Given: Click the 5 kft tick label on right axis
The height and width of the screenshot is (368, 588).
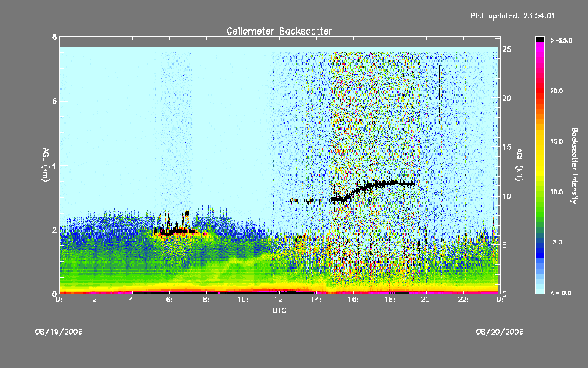Looking at the screenshot, I should pyautogui.click(x=505, y=245).
